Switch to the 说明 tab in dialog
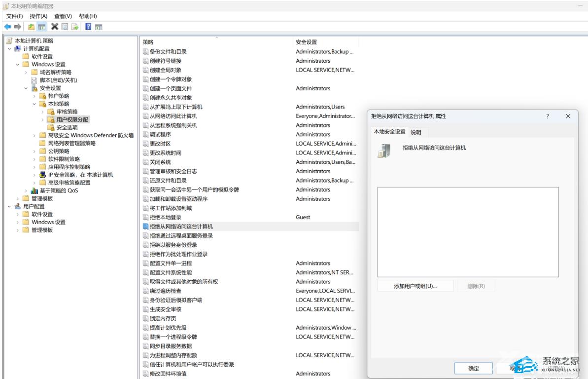Screen dimensions: 588x379 (416, 132)
